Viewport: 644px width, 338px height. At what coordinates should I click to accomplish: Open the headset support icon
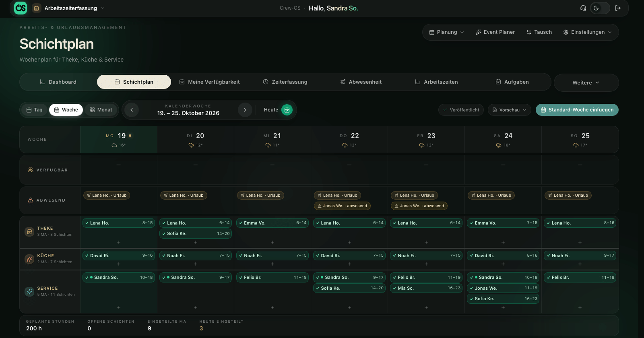pyautogui.click(x=583, y=8)
